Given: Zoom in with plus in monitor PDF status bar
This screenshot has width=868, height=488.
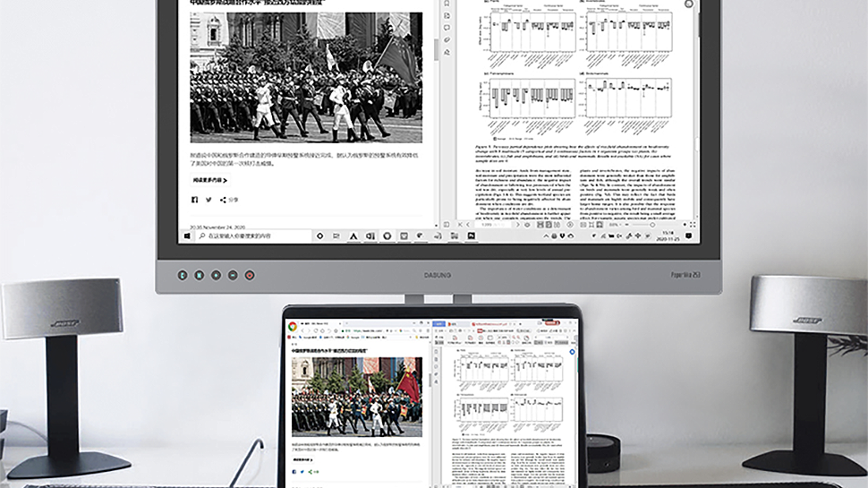Looking at the screenshot, I should click(x=685, y=225).
